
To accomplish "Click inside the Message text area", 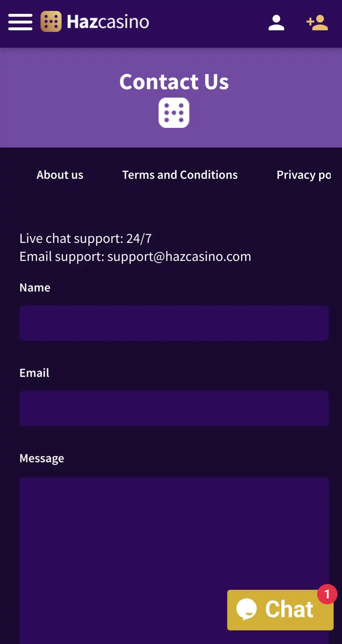I will click(129, 548).
